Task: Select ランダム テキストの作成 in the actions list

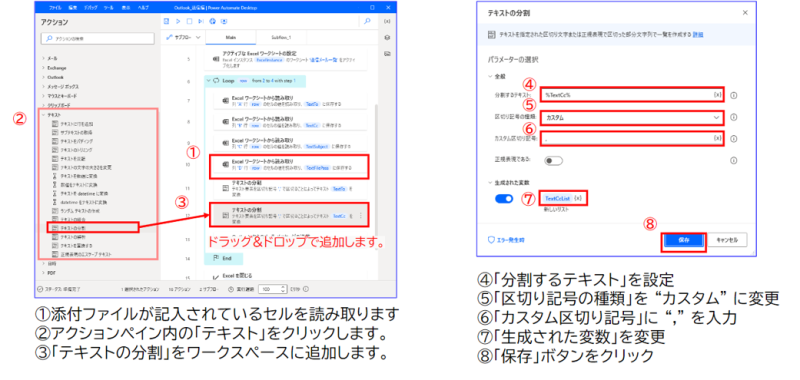Action: click(76, 210)
